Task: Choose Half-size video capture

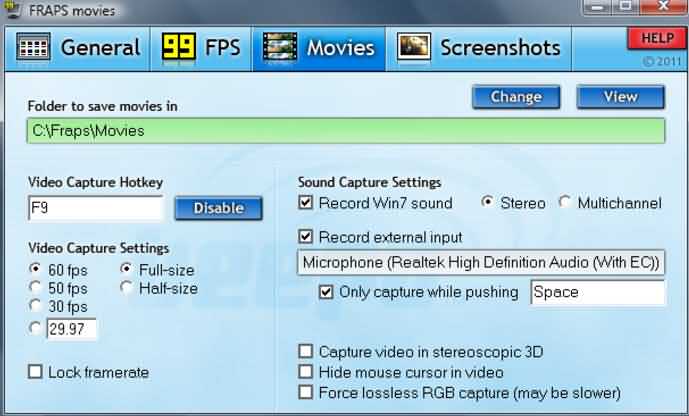Action: point(126,287)
